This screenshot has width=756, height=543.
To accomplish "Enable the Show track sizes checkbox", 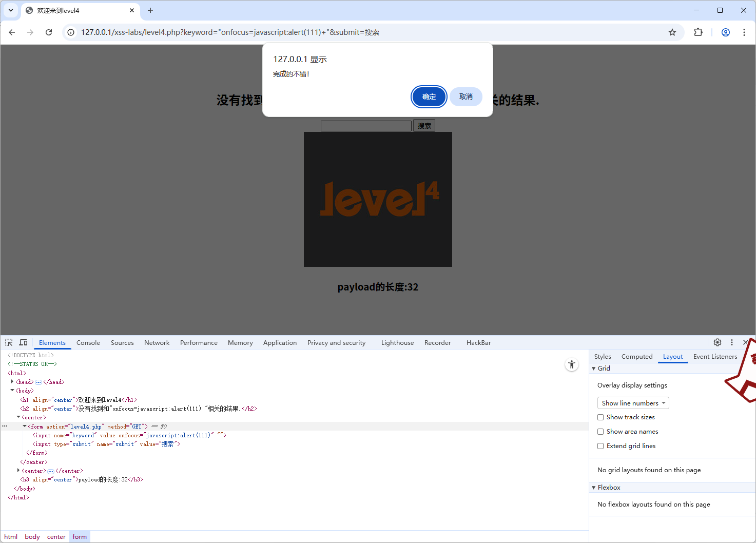I will pos(600,417).
